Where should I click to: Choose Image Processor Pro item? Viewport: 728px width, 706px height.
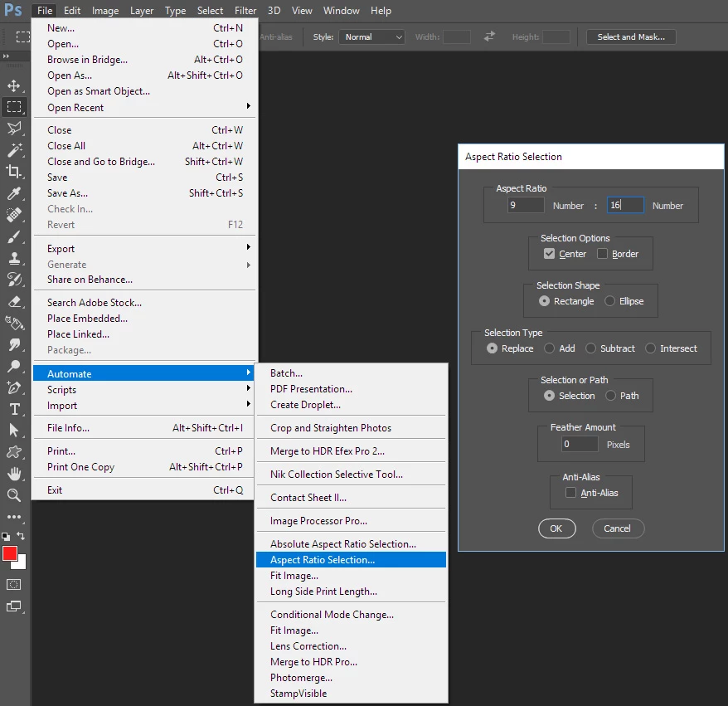(351, 521)
